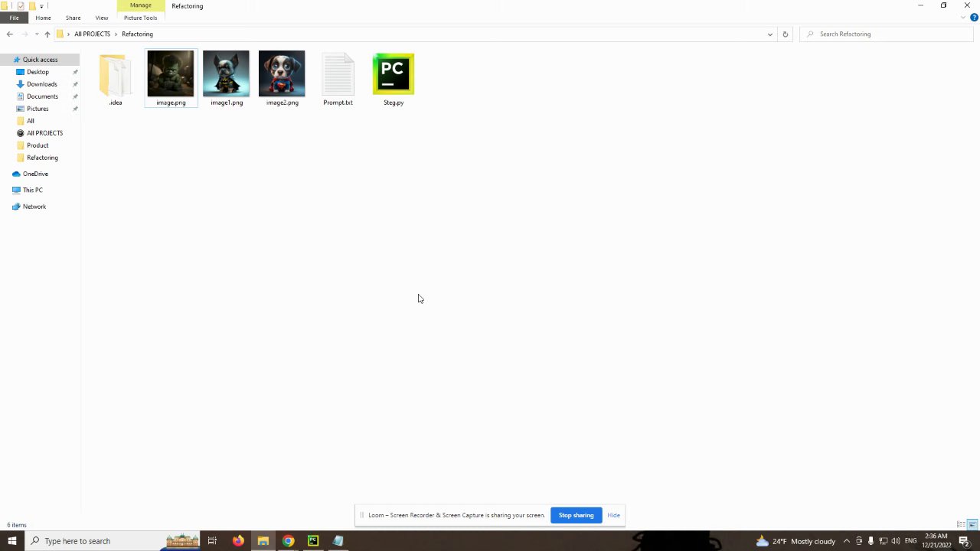Viewport: 980px width, 551px height.
Task: Click the Stop sharing button
Action: click(x=576, y=515)
